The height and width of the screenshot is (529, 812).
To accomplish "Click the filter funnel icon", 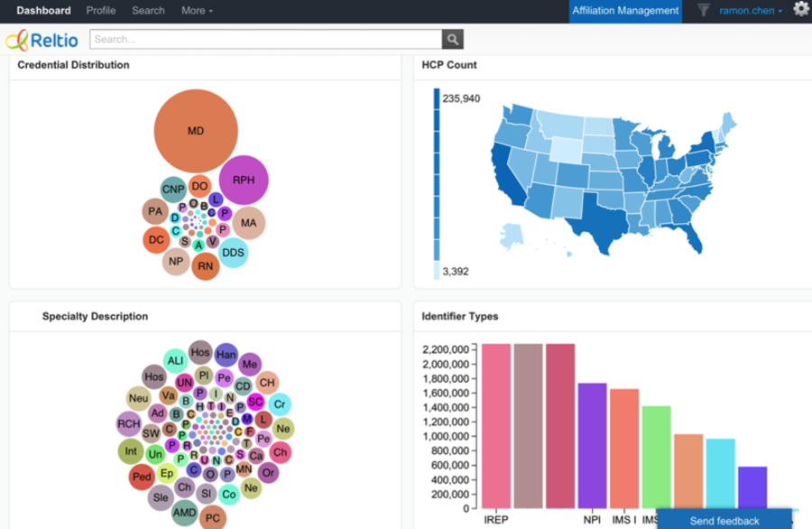I will [x=703, y=11].
